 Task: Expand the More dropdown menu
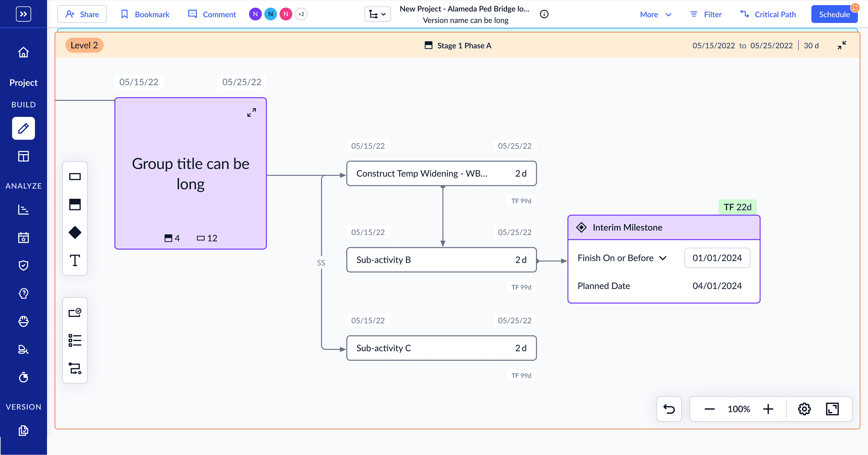656,14
